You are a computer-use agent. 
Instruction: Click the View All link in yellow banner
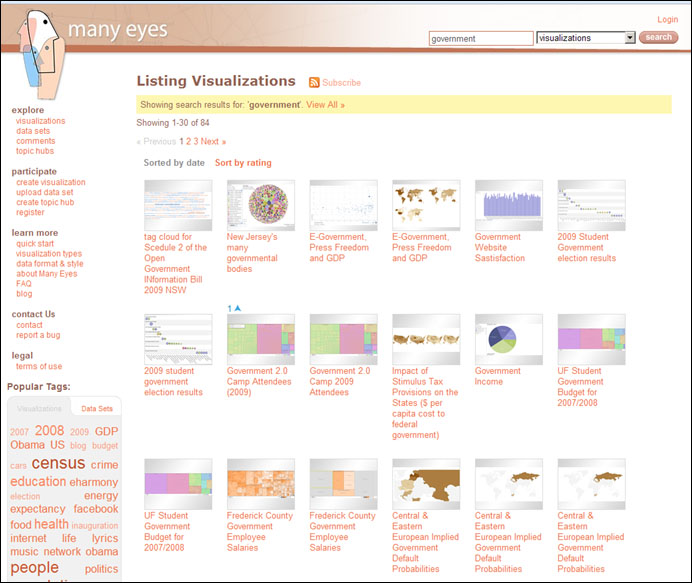[x=325, y=104]
